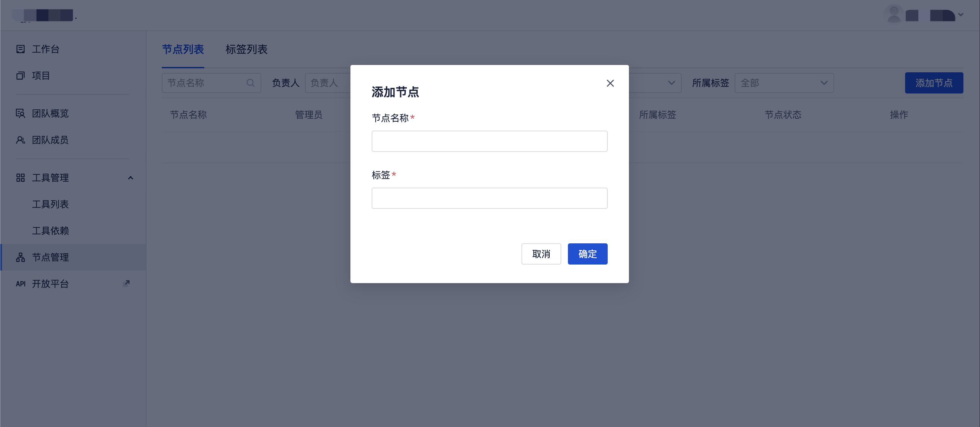The image size is (980, 427).
Task: Click the 所属标签 column header
Action: (657, 115)
